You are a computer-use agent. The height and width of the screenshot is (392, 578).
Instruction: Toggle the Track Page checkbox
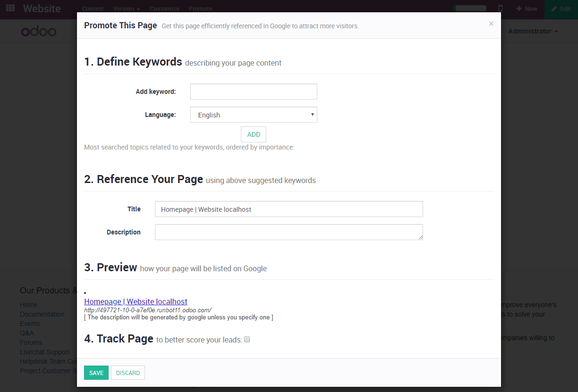click(247, 339)
